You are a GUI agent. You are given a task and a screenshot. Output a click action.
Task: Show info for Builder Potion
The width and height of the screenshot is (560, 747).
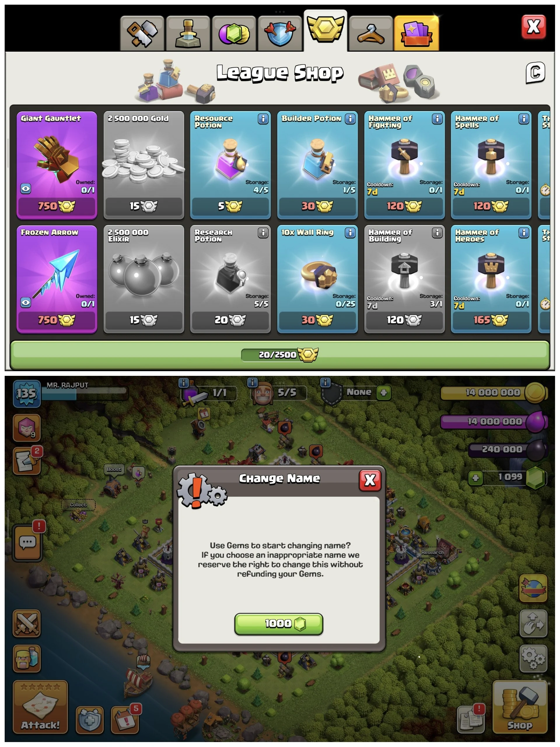(x=350, y=119)
